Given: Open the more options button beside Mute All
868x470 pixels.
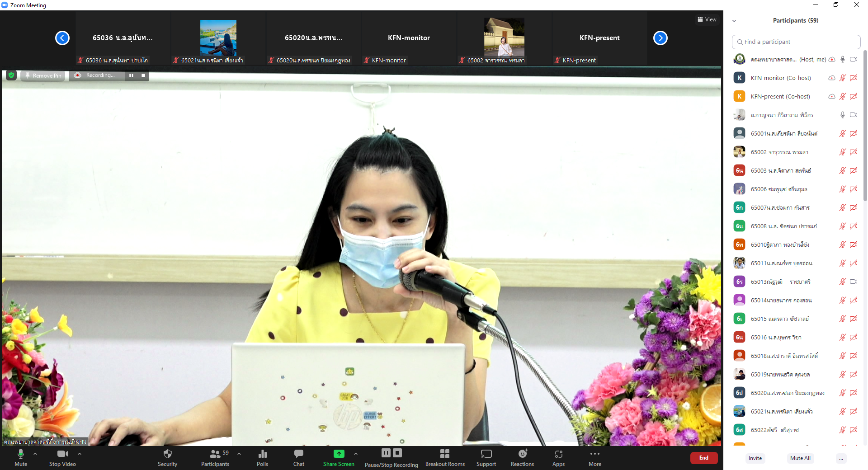Looking at the screenshot, I should pyautogui.click(x=841, y=458).
